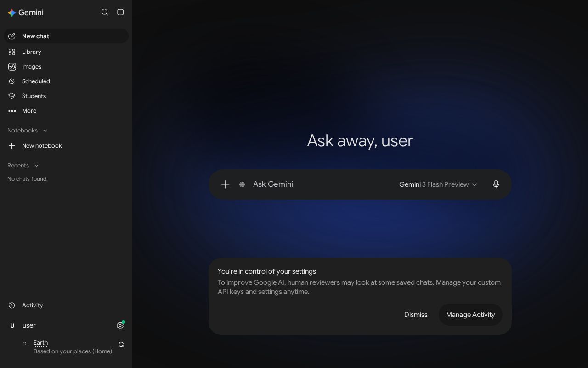588x368 pixels.
Task: Click the Gemini sparkle logo
Action: [x=12, y=13]
